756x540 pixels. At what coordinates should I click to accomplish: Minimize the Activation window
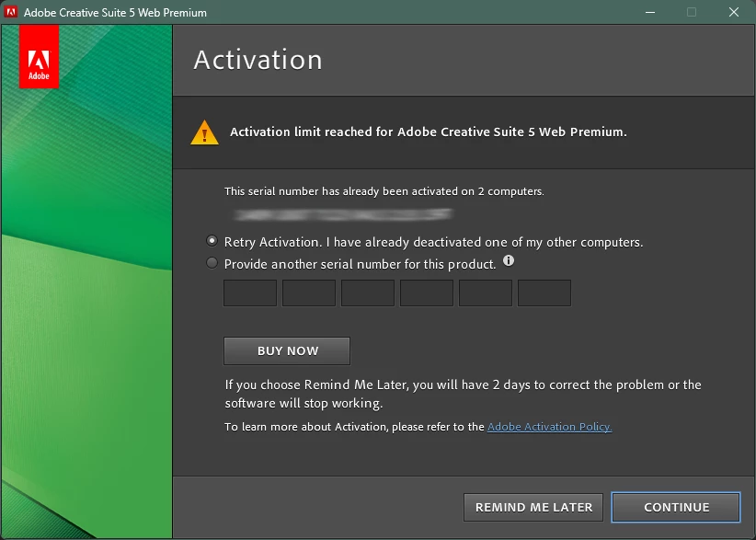pos(650,12)
